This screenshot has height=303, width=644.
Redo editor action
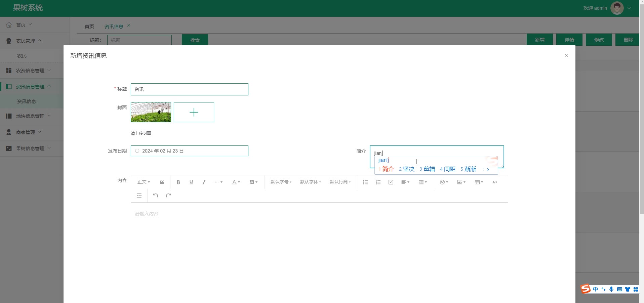point(168,196)
